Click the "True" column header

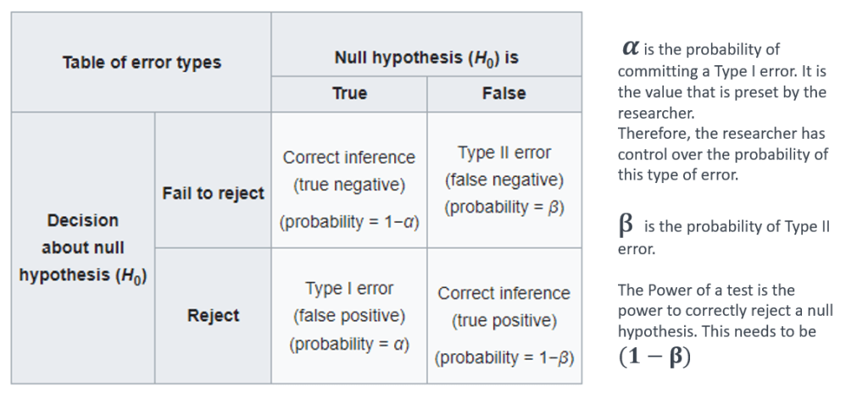pyautogui.click(x=349, y=93)
